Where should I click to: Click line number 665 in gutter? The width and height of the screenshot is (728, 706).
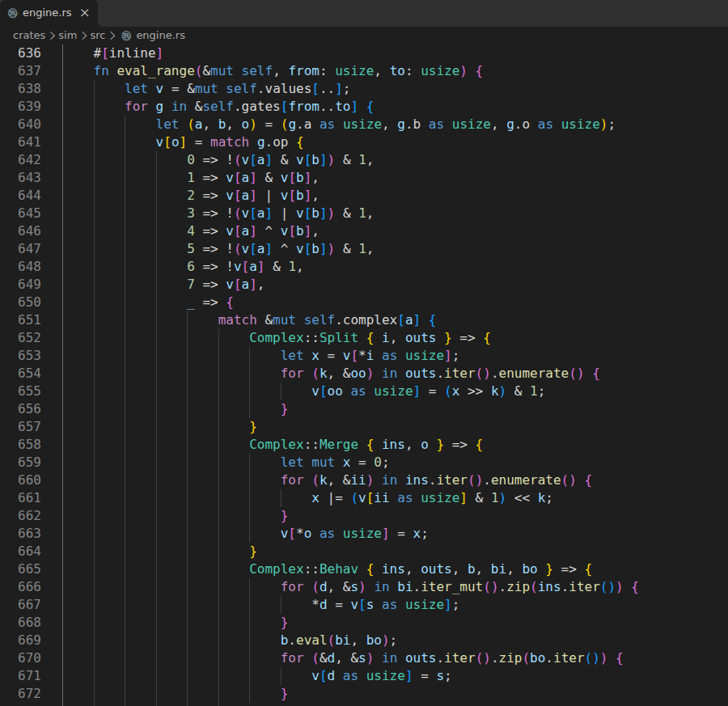pos(29,569)
